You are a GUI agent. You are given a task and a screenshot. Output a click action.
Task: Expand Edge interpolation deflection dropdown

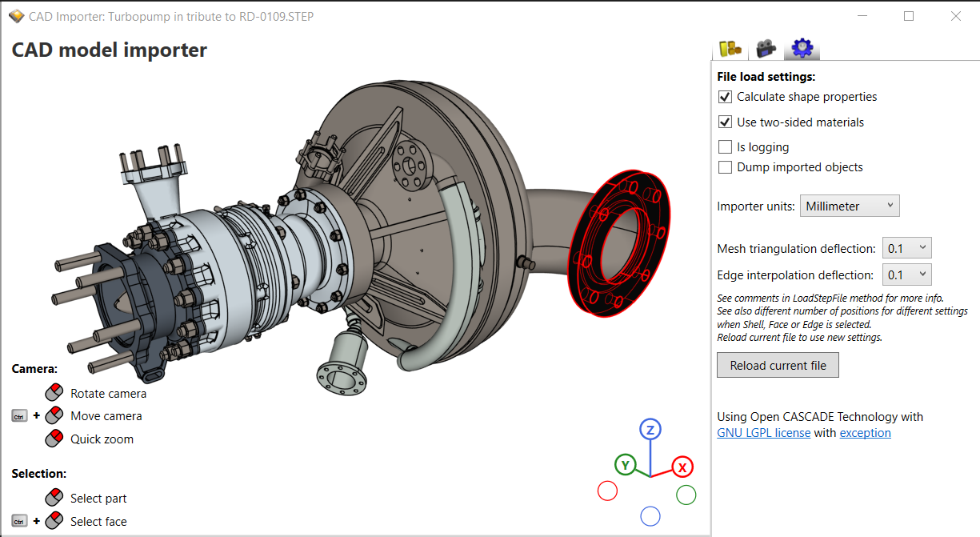tap(906, 275)
